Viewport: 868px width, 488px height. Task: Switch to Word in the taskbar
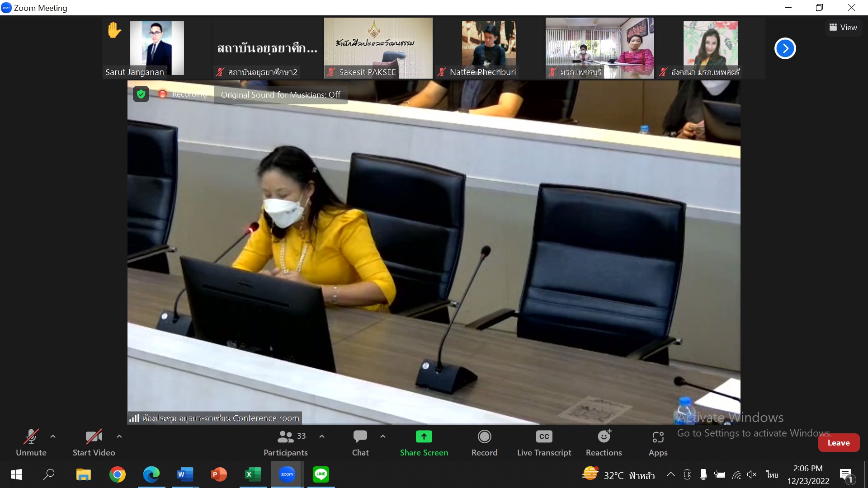click(x=185, y=474)
